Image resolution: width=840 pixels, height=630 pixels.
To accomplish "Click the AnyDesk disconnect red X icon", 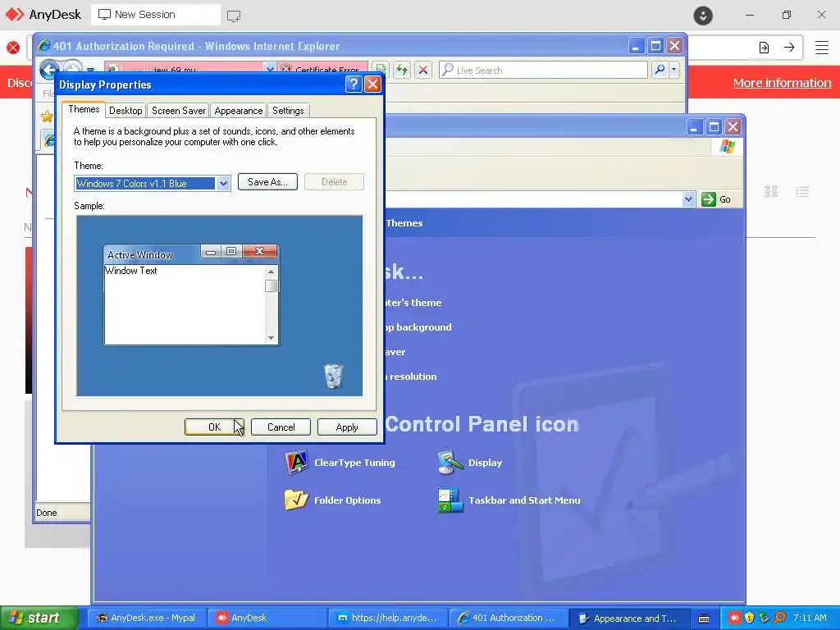I will [x=13, y=48].
